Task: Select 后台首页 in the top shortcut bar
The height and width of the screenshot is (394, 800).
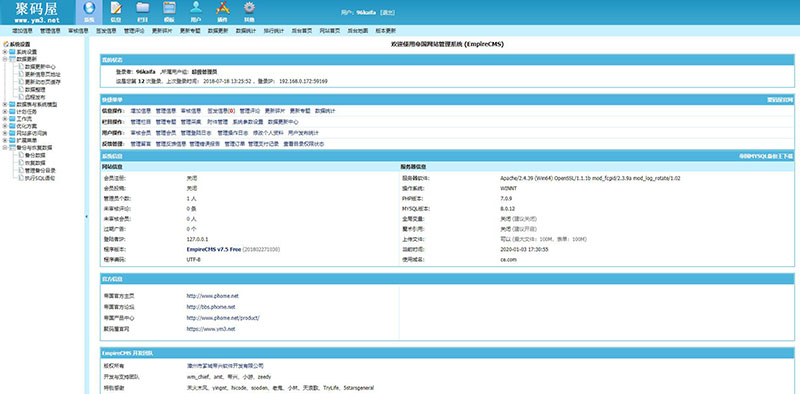Action: pyautogui.click(x=302, y=31)
